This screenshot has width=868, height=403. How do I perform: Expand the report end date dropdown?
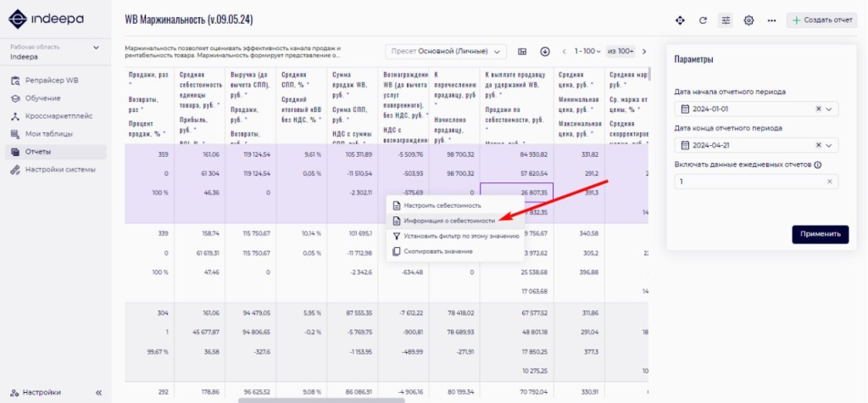[830, 145]
